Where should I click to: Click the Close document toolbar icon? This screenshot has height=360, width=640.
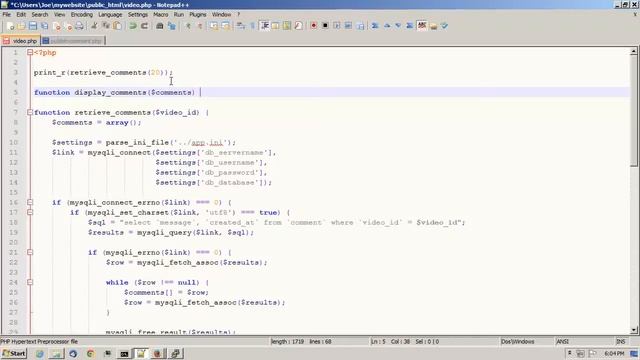[57, 26]
